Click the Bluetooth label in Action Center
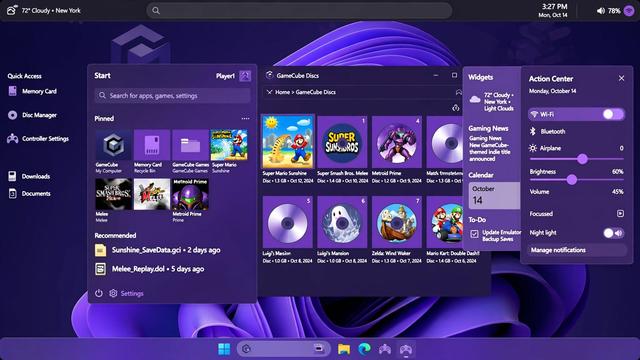This screenshot has height=360, width=640. (553, 131)
